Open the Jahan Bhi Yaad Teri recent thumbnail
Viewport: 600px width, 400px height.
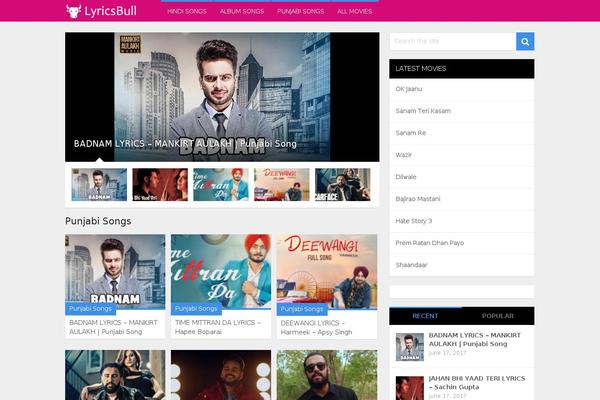410,388
